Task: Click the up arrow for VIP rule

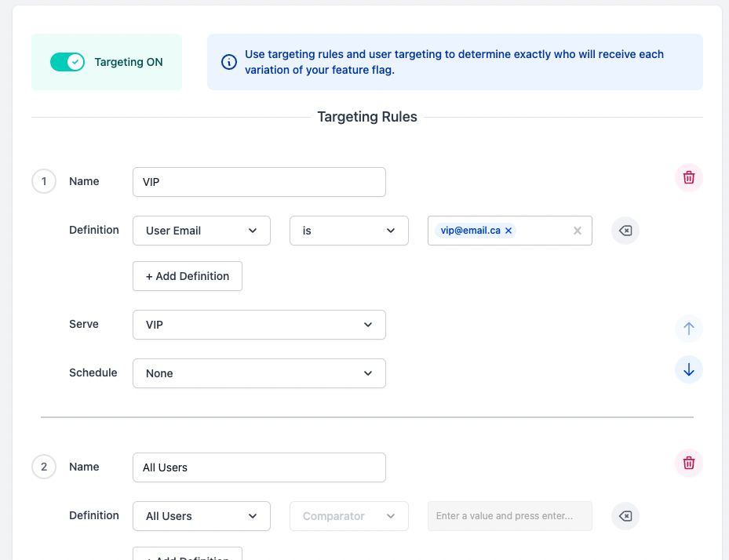Action: point(688,329)
